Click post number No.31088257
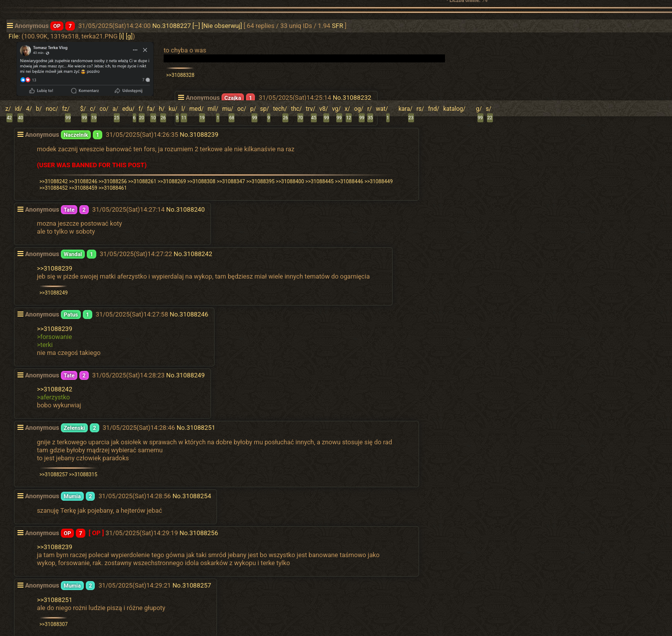The image size is (672, 636). tap(192, 586)
